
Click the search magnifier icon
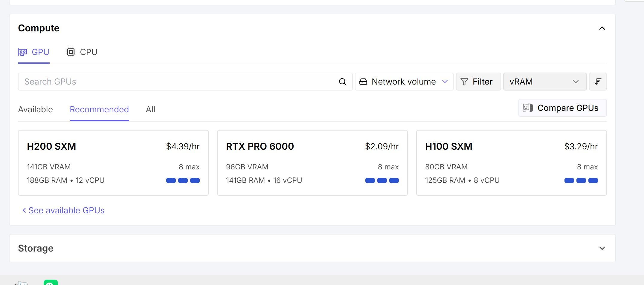342,82
